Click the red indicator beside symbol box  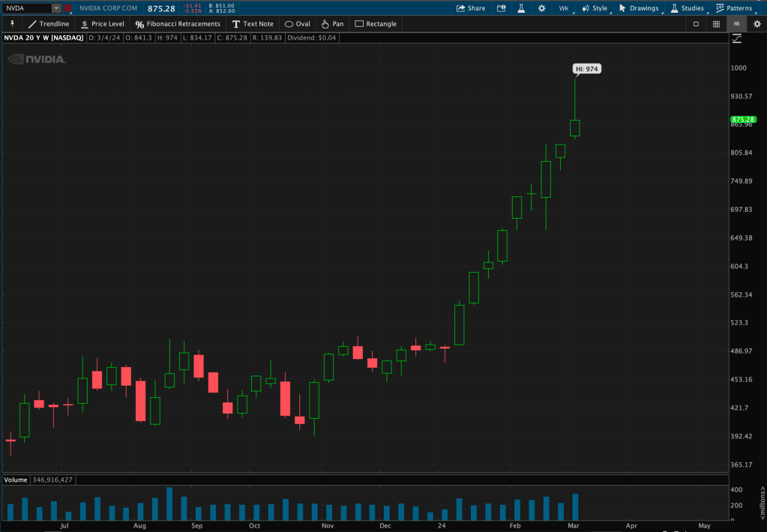pos(68,8)
